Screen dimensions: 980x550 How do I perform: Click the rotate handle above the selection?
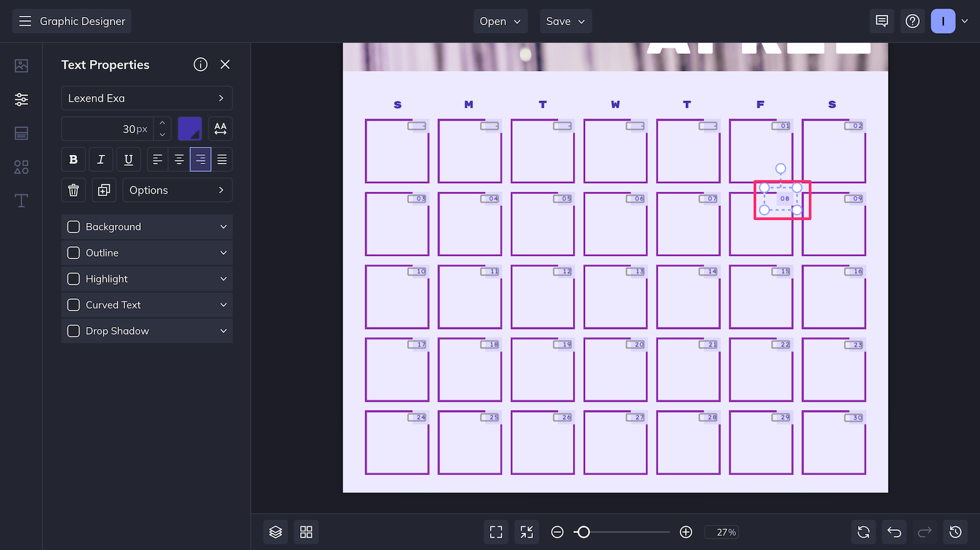780,168
